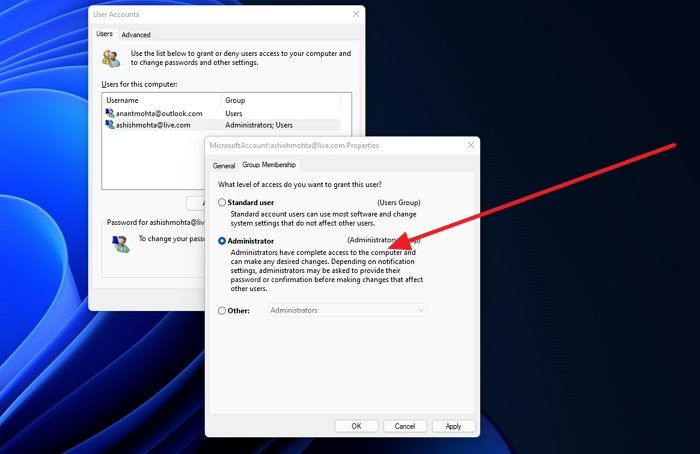Close the User Accounts window
The image size is (700, 454).
click(x=356, y=14)
